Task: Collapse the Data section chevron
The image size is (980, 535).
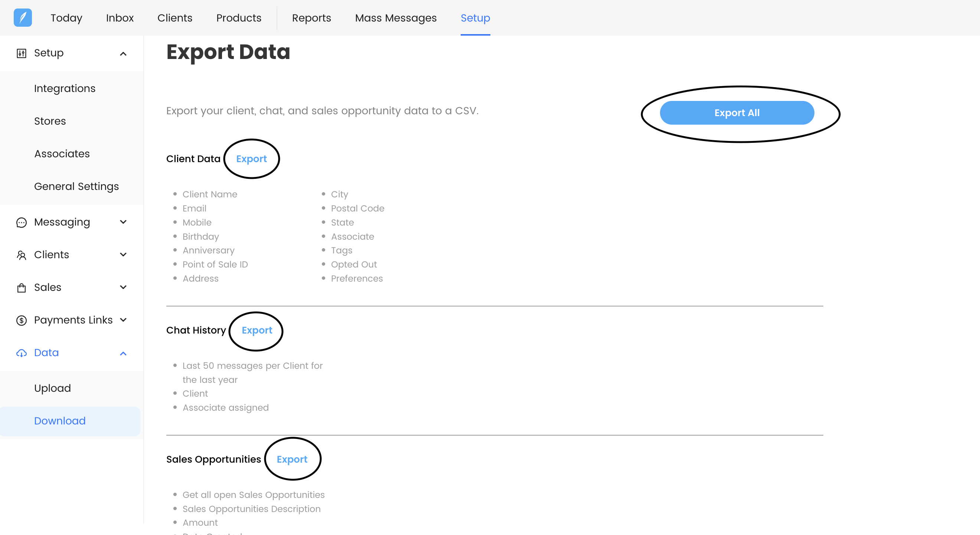Action: 123,354
